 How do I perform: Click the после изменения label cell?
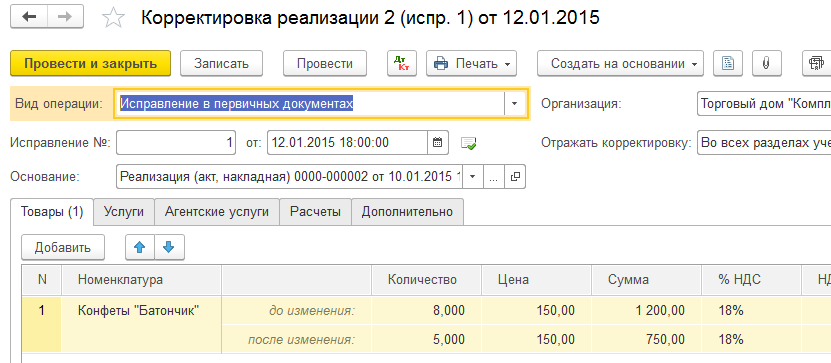coord(296,339)
